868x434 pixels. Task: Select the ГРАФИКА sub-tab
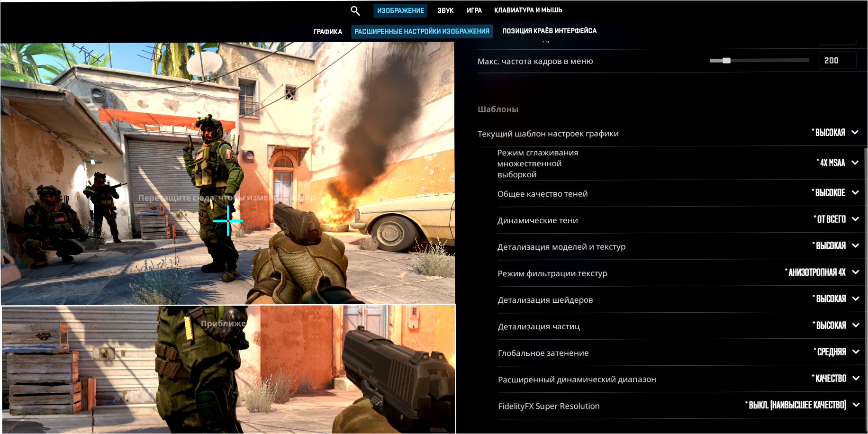coord(327,32)
